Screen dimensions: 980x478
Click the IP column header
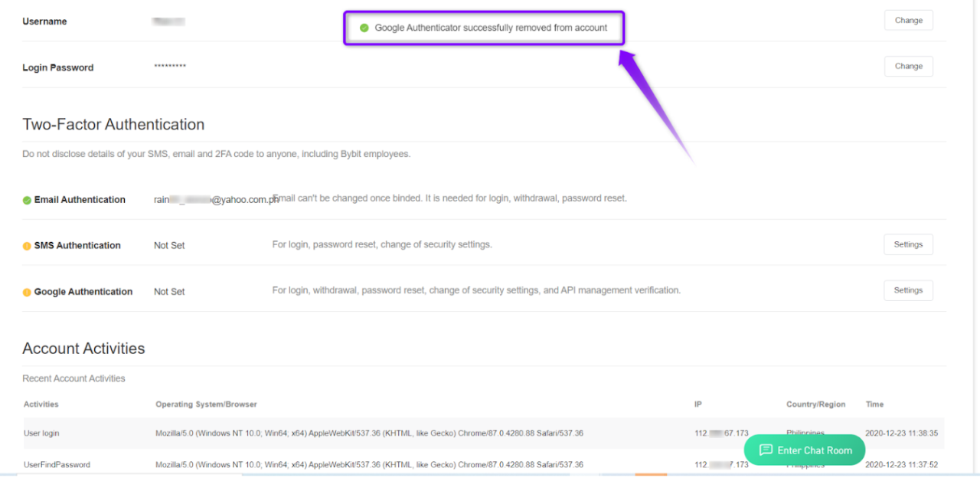coord(697,404)
